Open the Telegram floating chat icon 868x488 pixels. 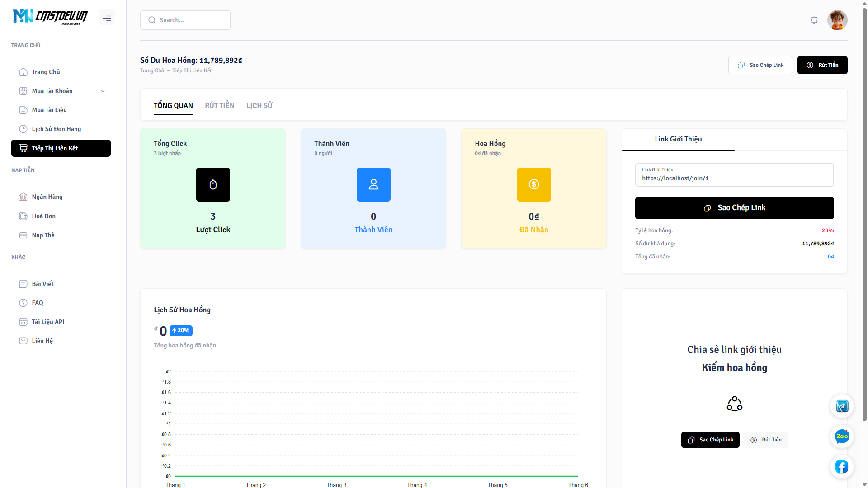click(842, 406)
